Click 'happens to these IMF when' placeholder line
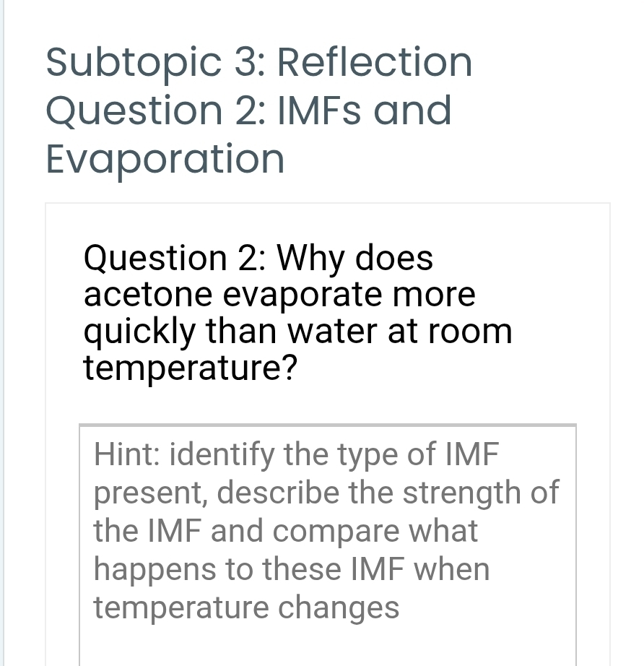The image size is (644, 666). [292, 569]
